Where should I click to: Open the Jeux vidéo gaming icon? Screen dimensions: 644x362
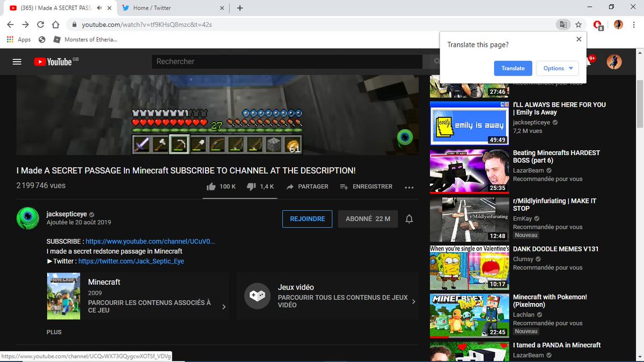tap(257, 296)
